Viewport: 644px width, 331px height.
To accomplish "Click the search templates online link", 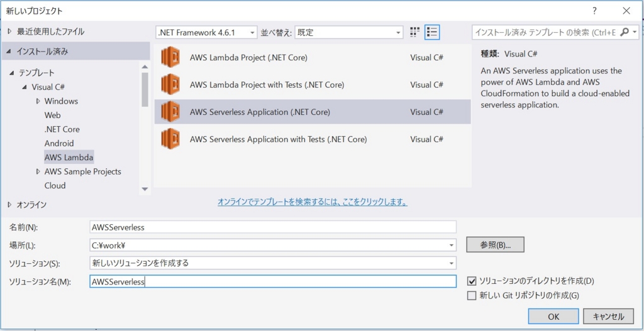I will (x=312, y=202).
